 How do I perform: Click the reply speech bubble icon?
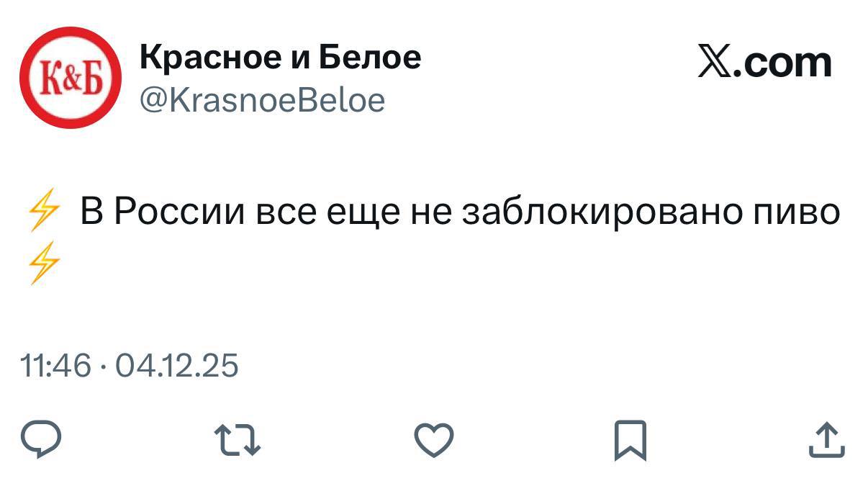(41, 439)
